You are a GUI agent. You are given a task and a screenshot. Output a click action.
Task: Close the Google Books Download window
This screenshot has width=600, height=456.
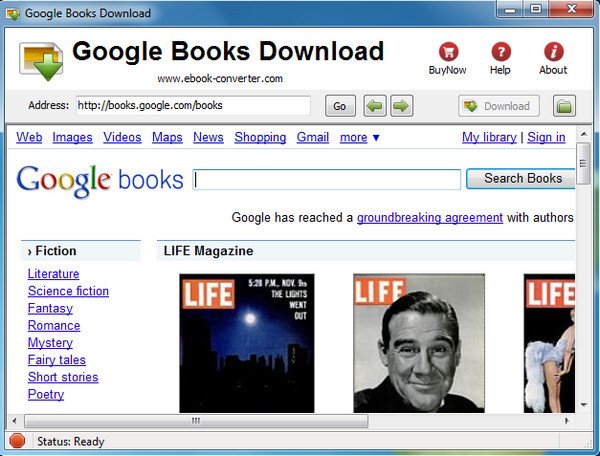pos(572,9)
